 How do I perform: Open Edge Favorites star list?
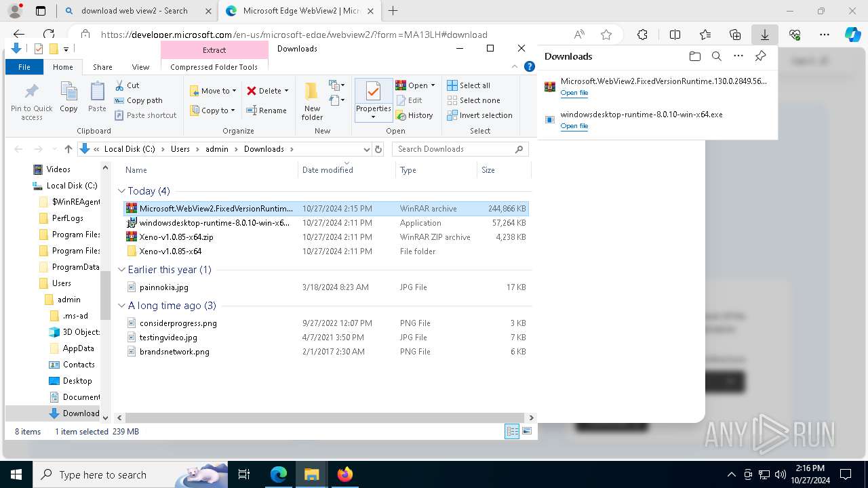705,35
